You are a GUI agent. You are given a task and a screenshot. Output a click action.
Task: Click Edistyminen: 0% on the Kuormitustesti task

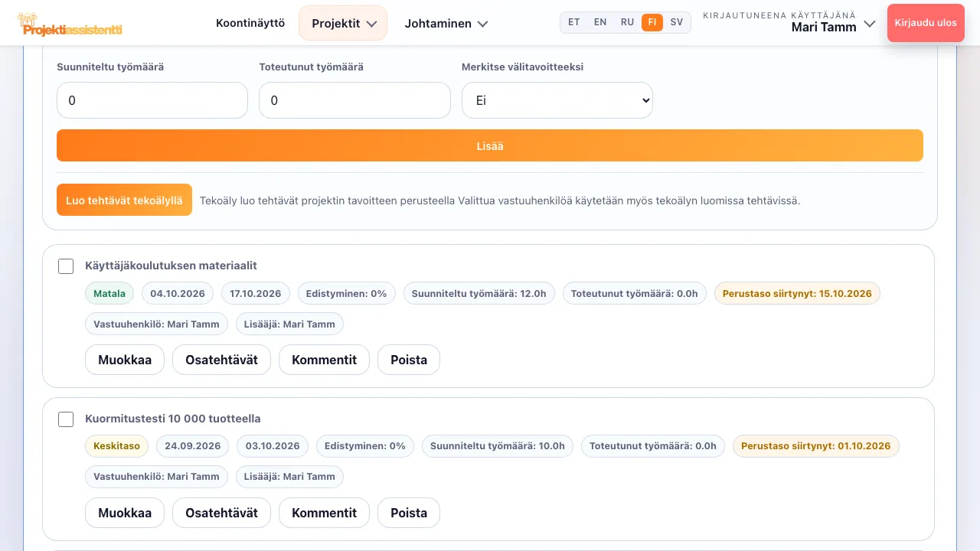click(365, 446)
